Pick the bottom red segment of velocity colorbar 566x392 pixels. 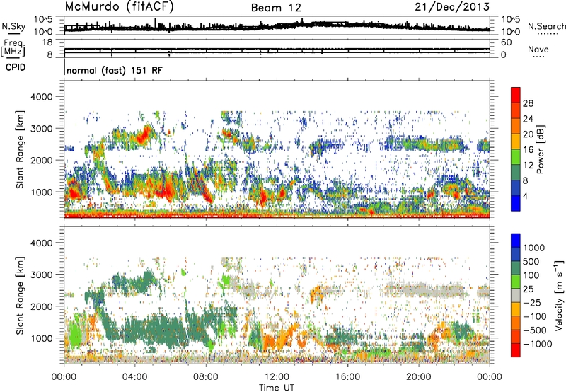(x=516, y=350)
